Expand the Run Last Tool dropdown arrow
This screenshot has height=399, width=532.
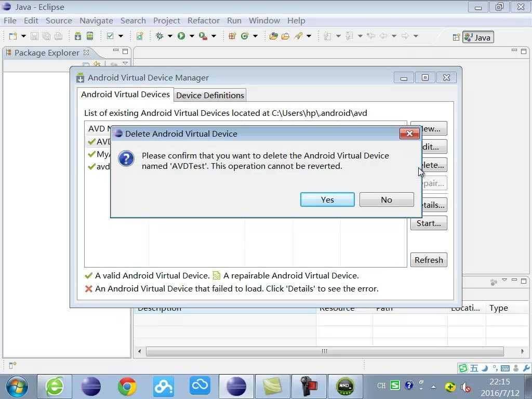click(214, 36)
